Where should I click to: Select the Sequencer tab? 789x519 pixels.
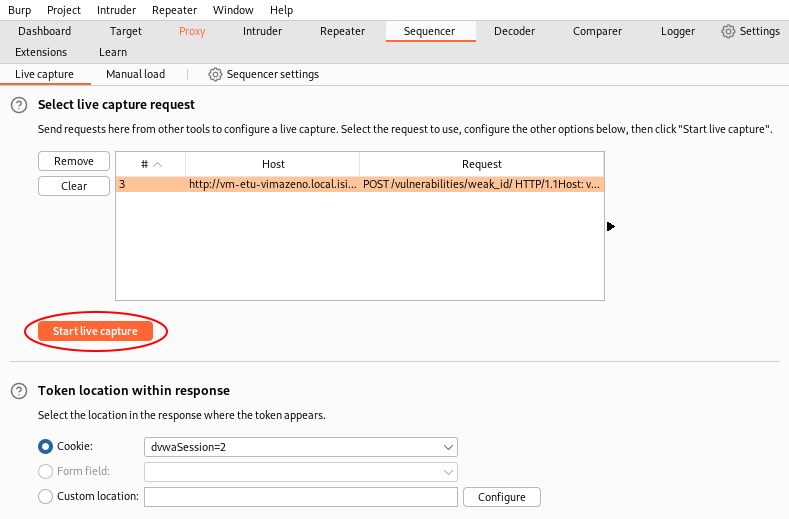[x=429, y=31]
